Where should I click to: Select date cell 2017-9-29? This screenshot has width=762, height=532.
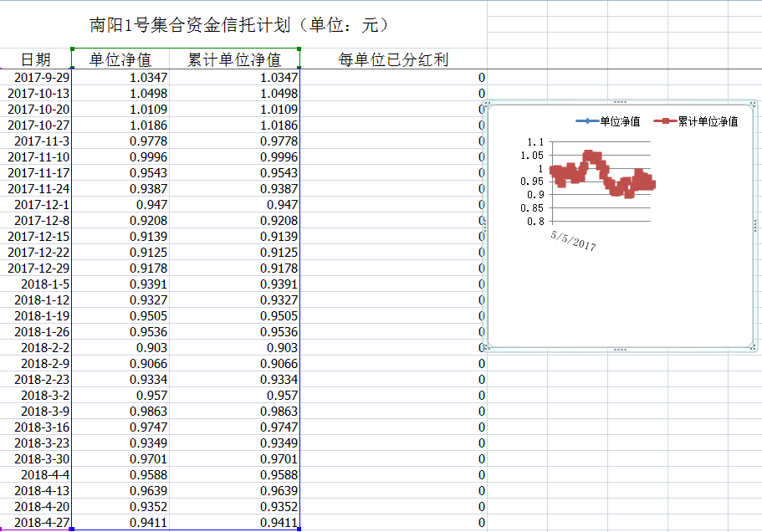pos(36,77)
